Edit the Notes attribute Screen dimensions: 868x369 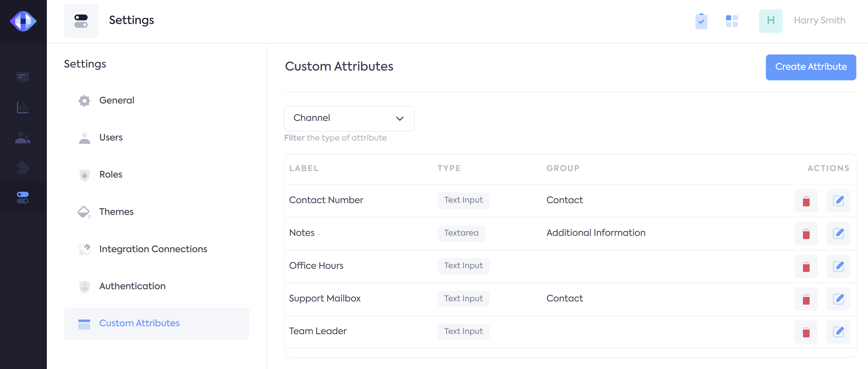coord(838,233)
